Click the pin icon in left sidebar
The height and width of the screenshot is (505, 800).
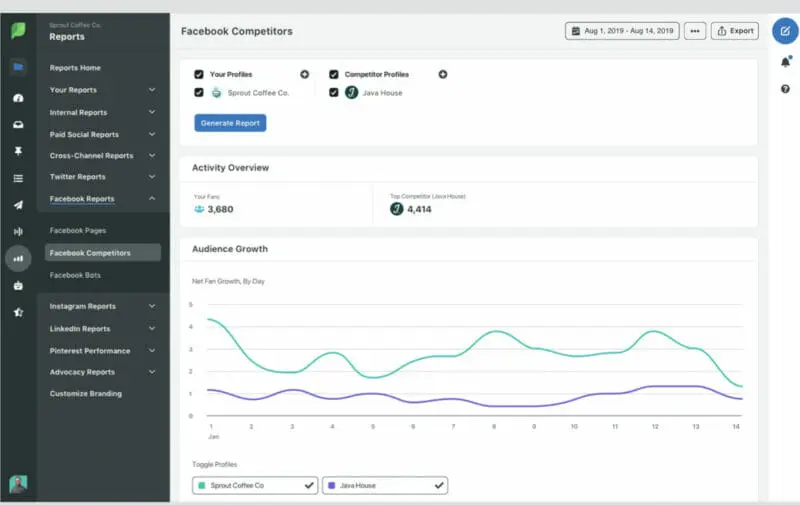coord(18,151)
